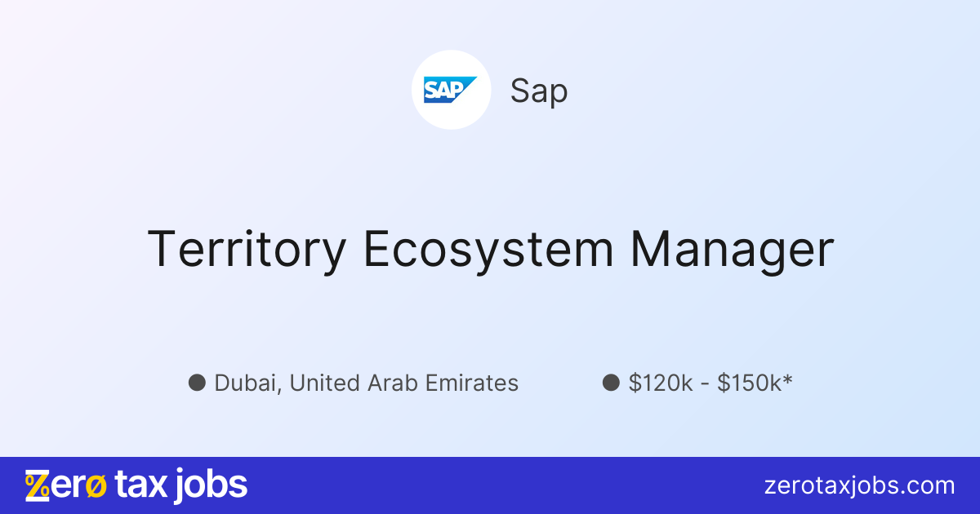Open the Sap company name
This screenshot has height=514, width=980.
pos(539,91)
